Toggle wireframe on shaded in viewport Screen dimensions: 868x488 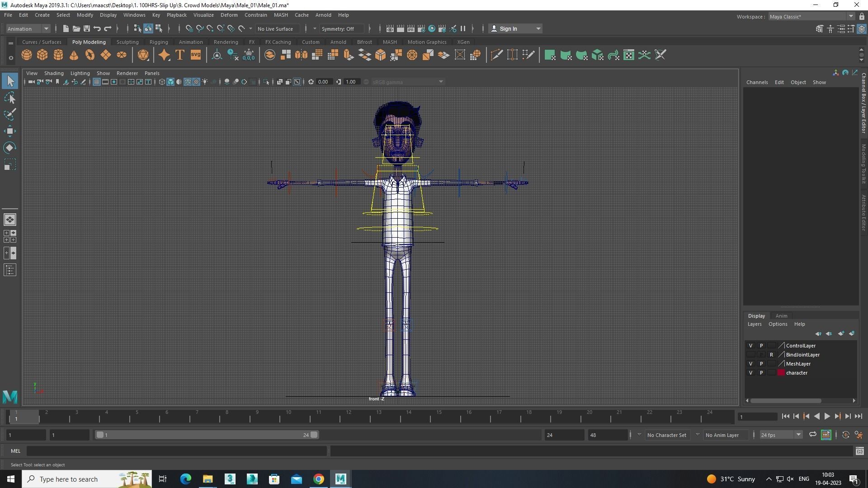(x=188, y=82)
